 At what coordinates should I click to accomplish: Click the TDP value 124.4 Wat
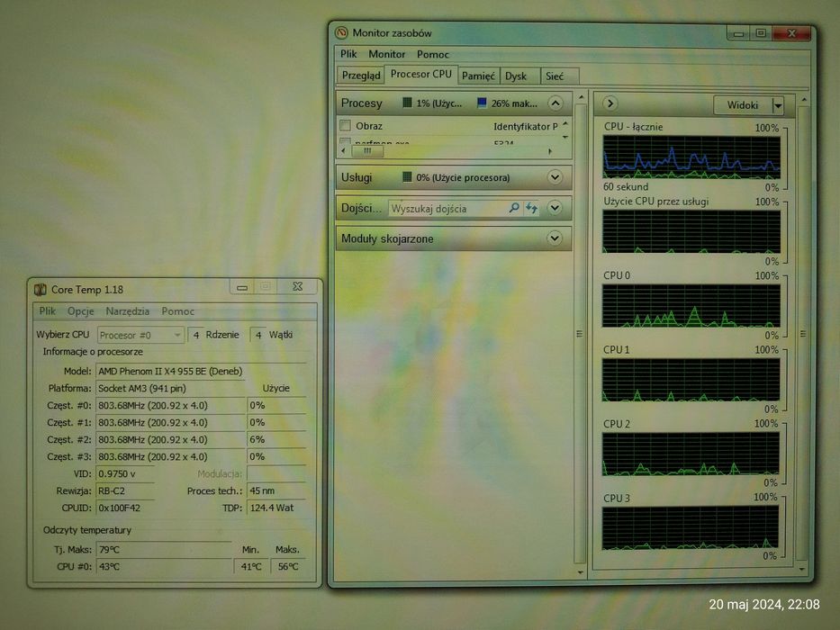(x=276, y=508)
